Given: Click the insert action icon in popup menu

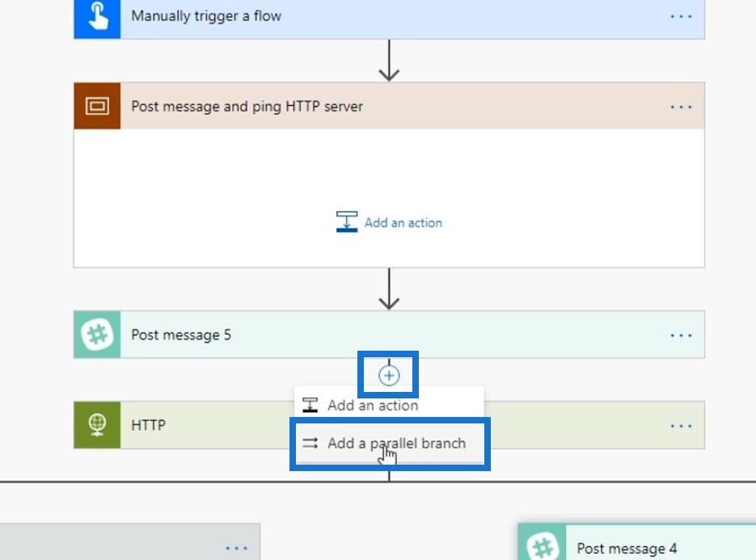Looking at the screenshot, I should pos(310,405).
